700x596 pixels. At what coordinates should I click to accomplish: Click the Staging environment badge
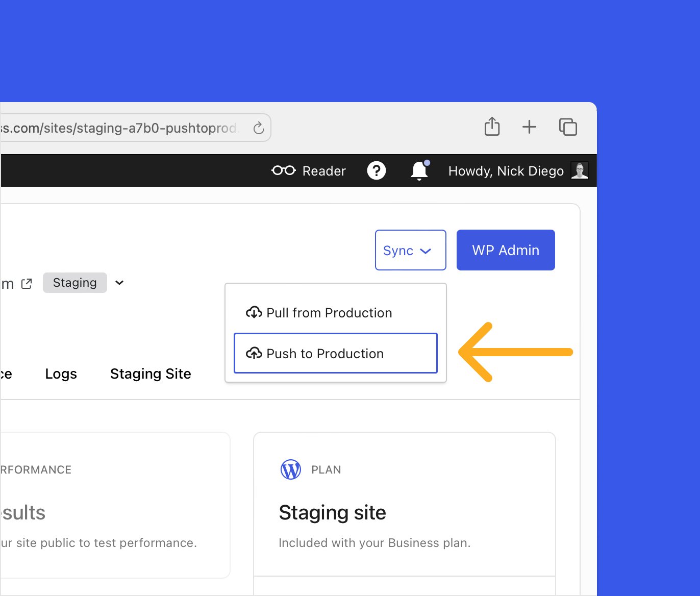point(75,283)
